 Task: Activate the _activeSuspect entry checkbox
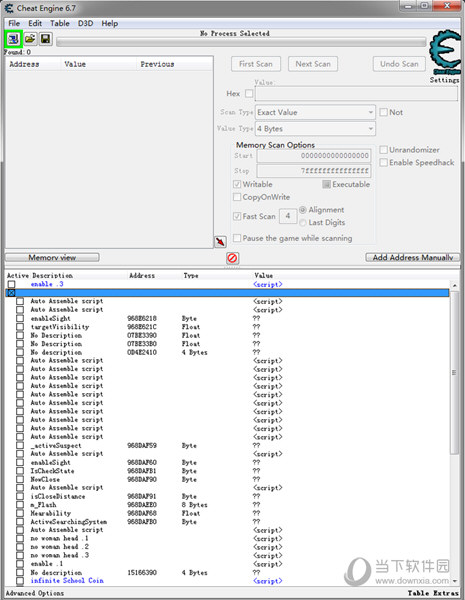tap(20, 445)
